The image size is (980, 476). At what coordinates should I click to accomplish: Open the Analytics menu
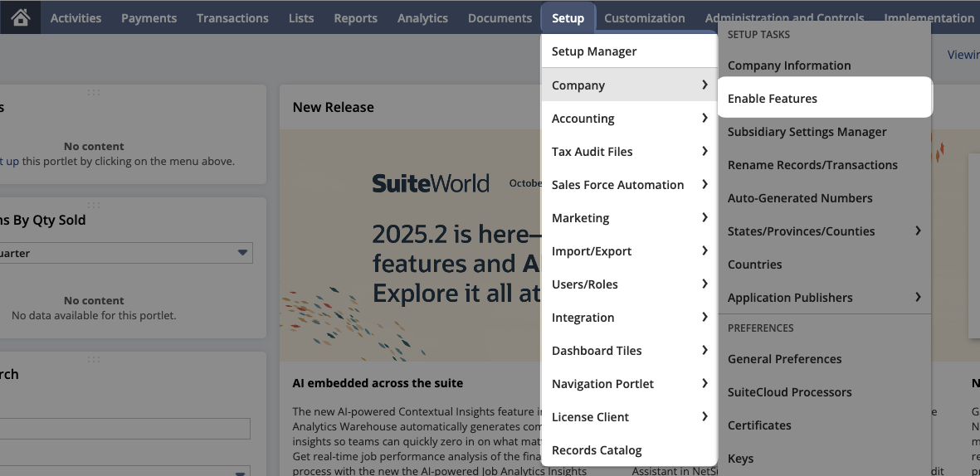click(x=422, y=18)
